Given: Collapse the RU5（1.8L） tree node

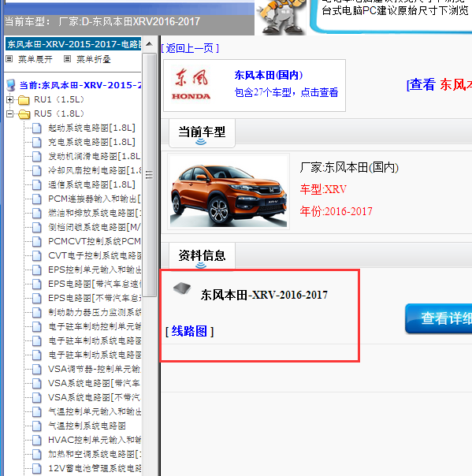Looking at the screenshot, I should pyautogui.click(x=9, y=113).
